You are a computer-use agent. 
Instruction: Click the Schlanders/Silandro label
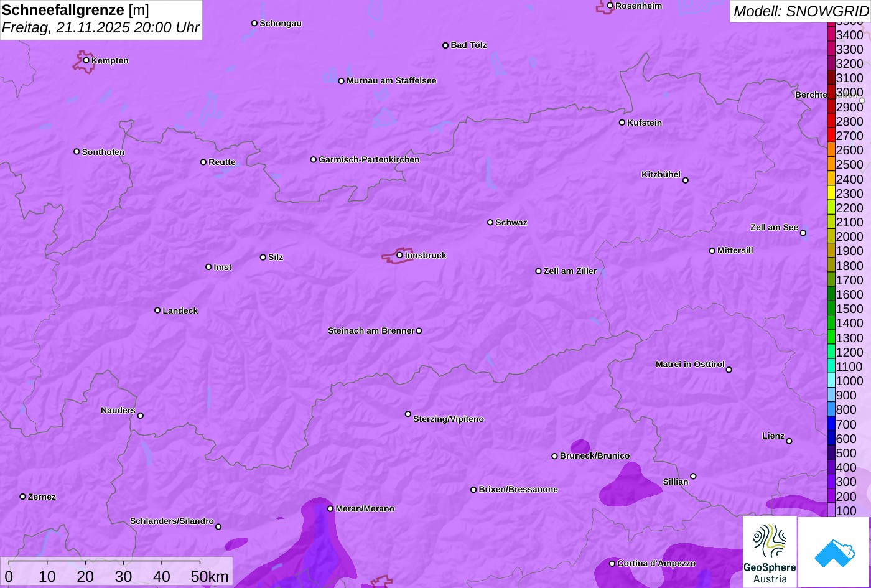pyautogui.click(x=172, y=521)
